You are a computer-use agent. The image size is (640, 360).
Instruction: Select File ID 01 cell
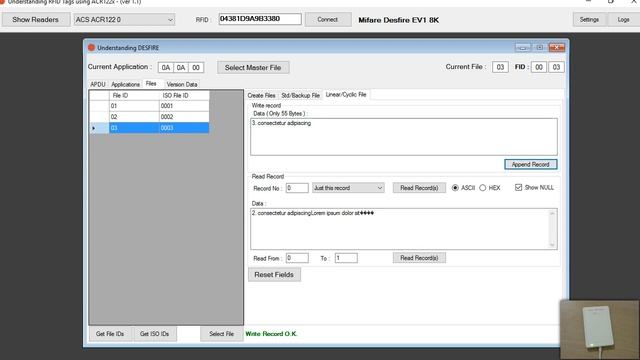(x=134, y=106)
